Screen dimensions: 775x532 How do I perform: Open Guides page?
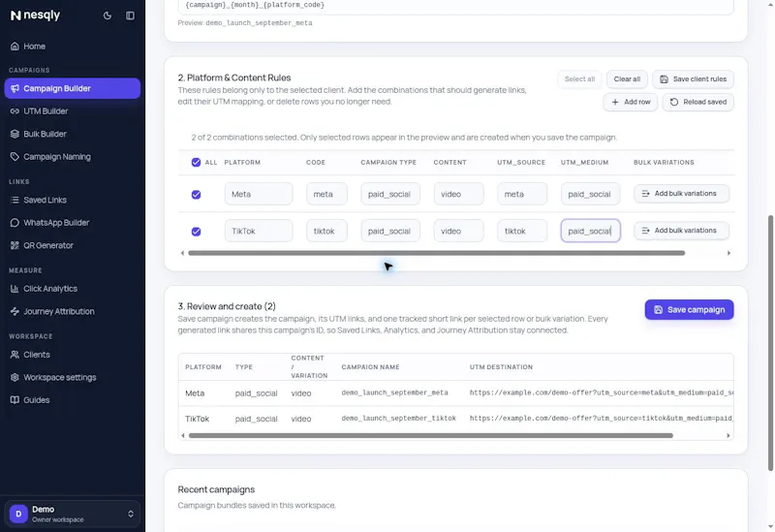pos(72,400)
